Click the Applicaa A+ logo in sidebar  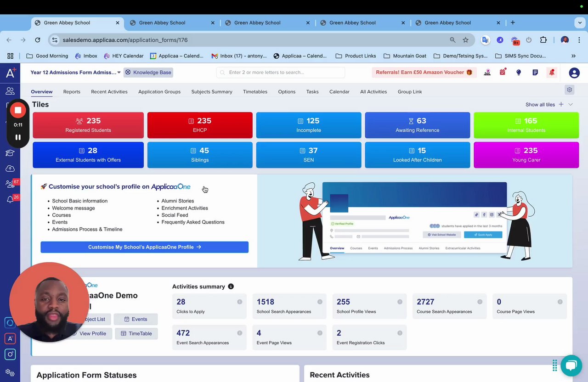pyautogui.click(x=11, y=73)
